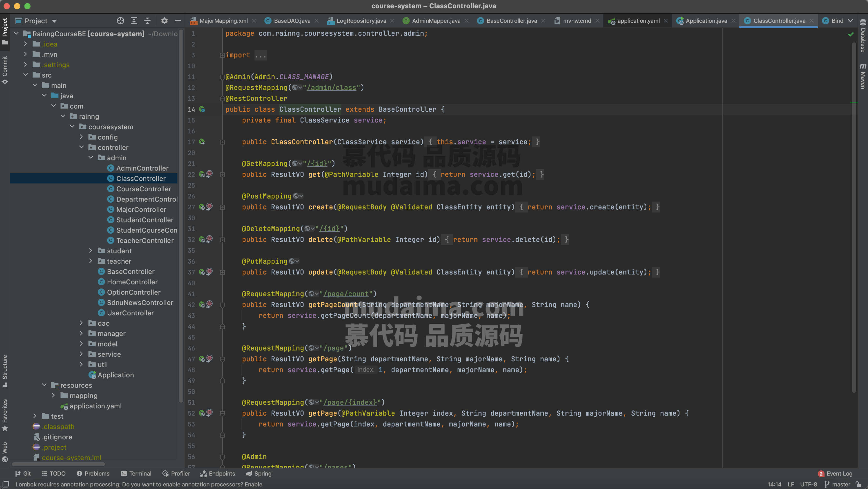Expand the student package

click(91, 250)
